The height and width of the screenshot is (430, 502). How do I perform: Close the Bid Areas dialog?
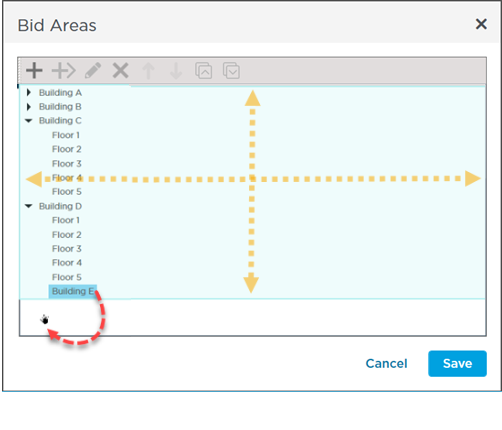tap(481, 24)
